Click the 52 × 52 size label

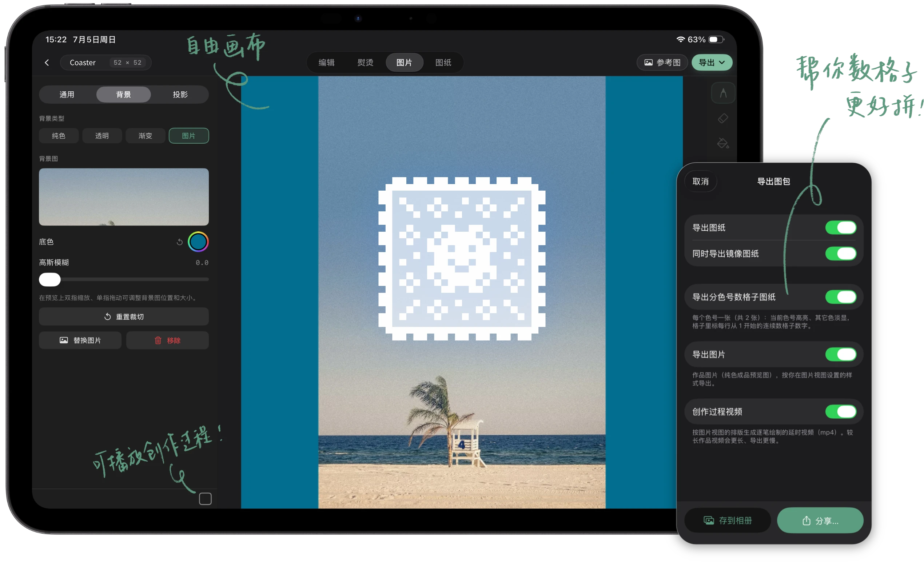127,63
